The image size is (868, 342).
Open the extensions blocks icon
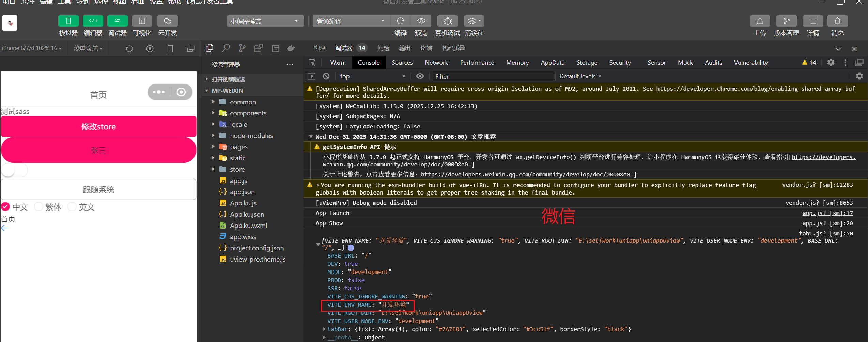tap(259, 48)
